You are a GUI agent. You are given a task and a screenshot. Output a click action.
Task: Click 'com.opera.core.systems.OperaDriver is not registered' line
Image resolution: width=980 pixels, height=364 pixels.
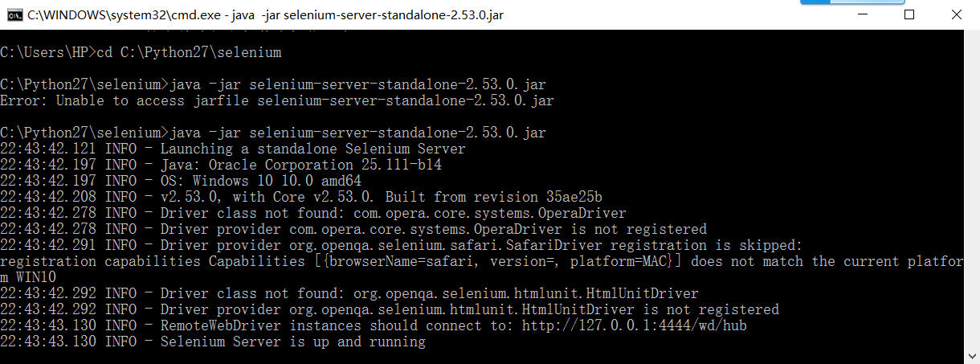(x=353, y=229)
